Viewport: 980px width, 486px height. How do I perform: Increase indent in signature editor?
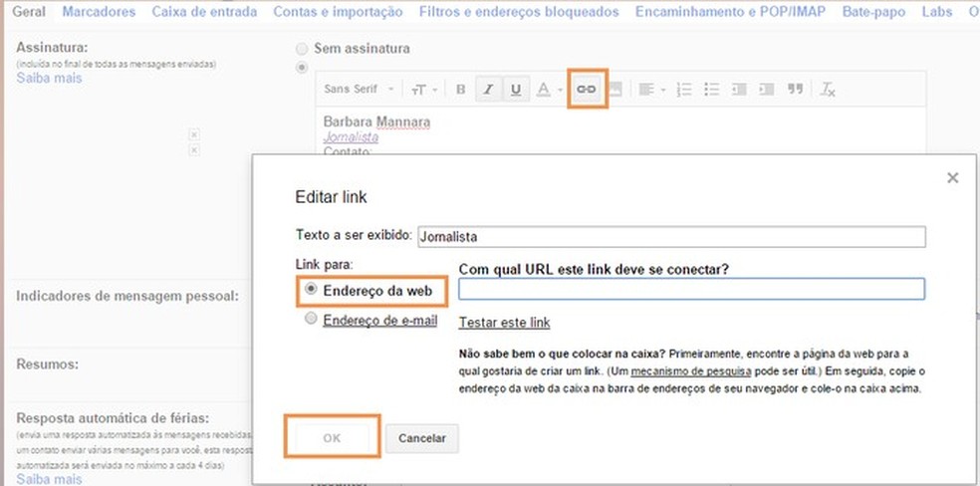click(x=767, y=90)
